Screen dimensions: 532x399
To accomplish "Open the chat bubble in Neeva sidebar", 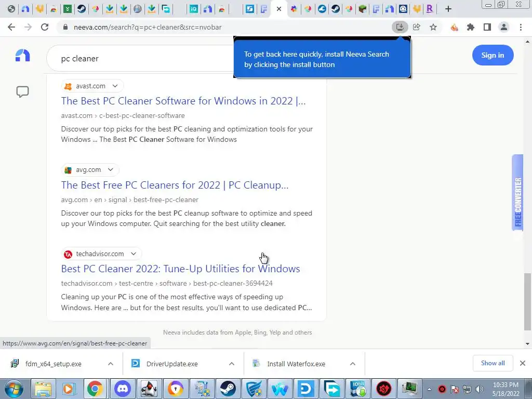I will tap(22, 91).
